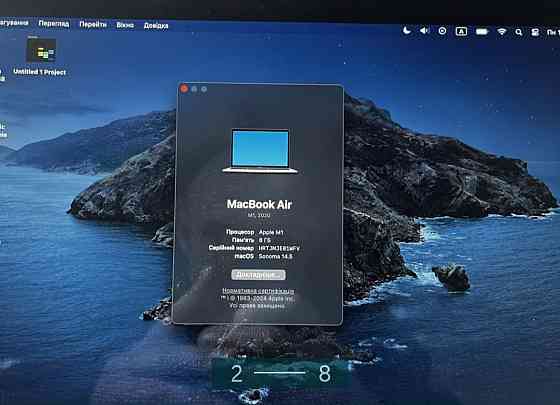The image size is (560, 405).
Task: Open the Wi-Fi menu bar icon
Action: tap(502, 32)
